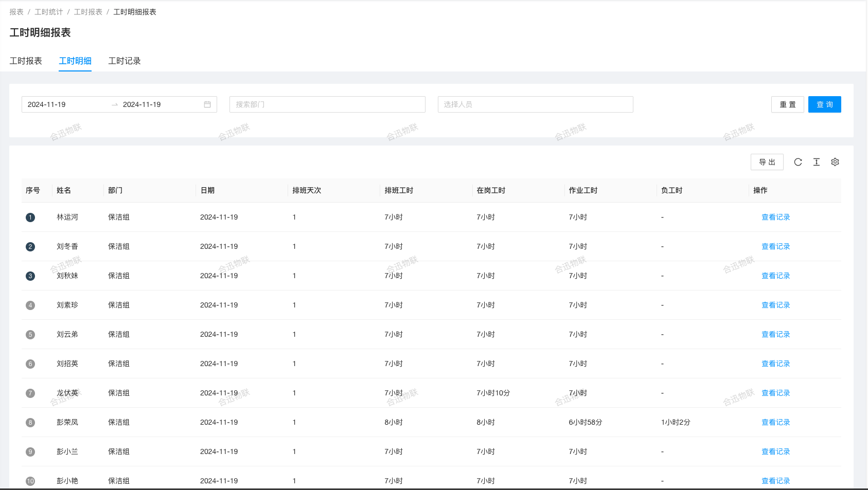
Task: Open 查看记录 for 林运河
Action: pos(775,217)
